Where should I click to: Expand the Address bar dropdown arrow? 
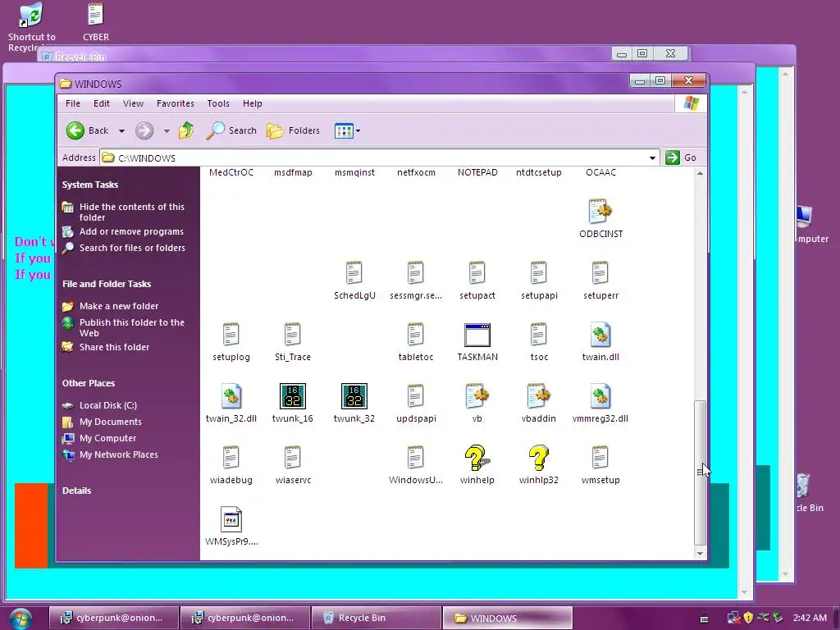click(x=652, y=157)
